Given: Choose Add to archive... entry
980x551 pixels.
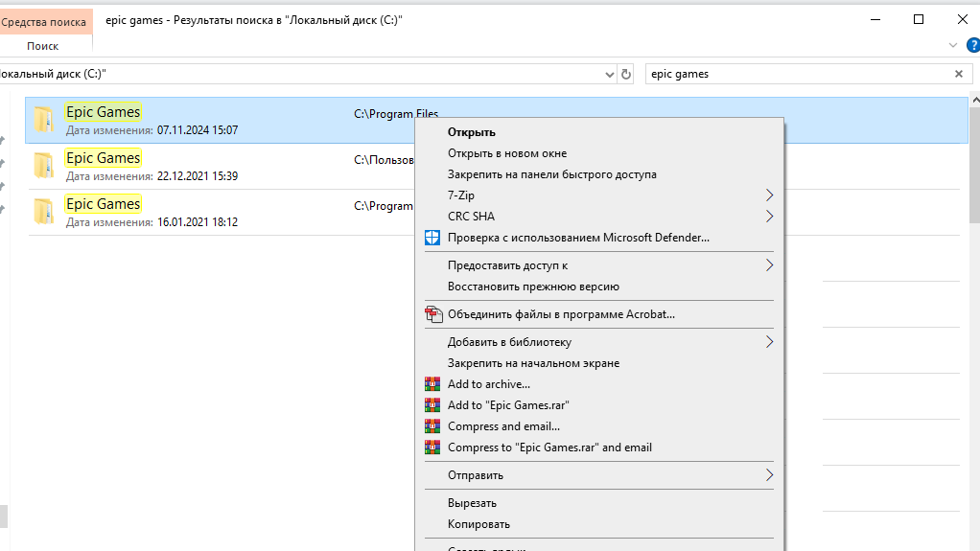Looking at the screenshot, I should point(489,384).
